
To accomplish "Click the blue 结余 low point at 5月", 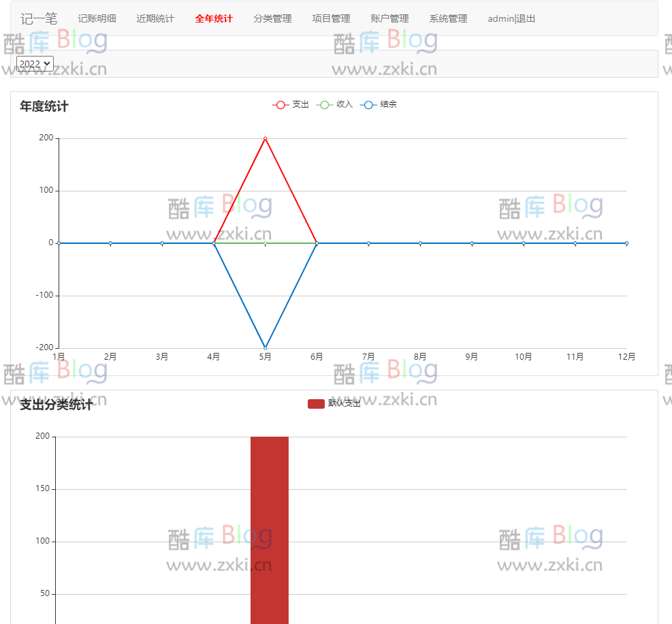I will [x=266, y=348].
